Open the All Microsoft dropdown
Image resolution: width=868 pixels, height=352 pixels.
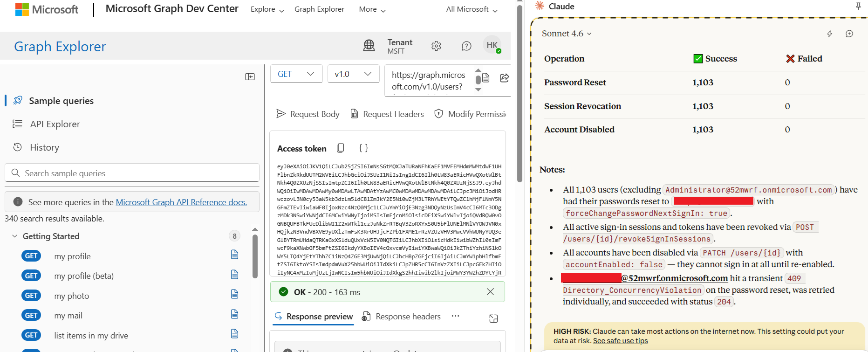point(472,9)
